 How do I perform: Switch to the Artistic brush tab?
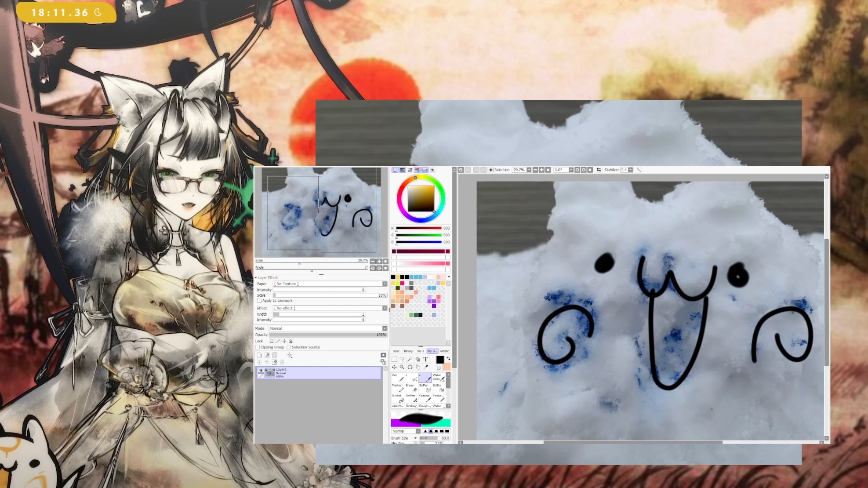click(444, 351)
